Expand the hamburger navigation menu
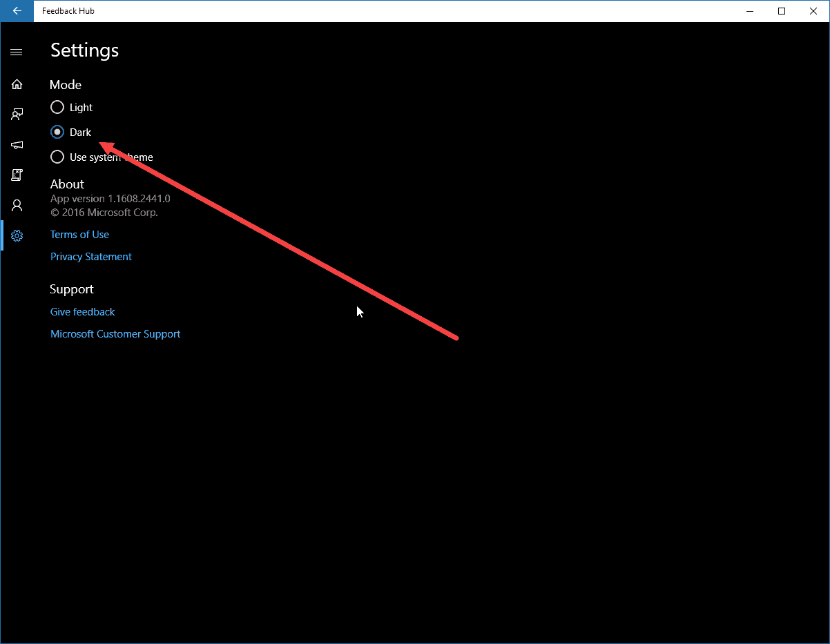This screenshot has width=830, height=644. 17,52
